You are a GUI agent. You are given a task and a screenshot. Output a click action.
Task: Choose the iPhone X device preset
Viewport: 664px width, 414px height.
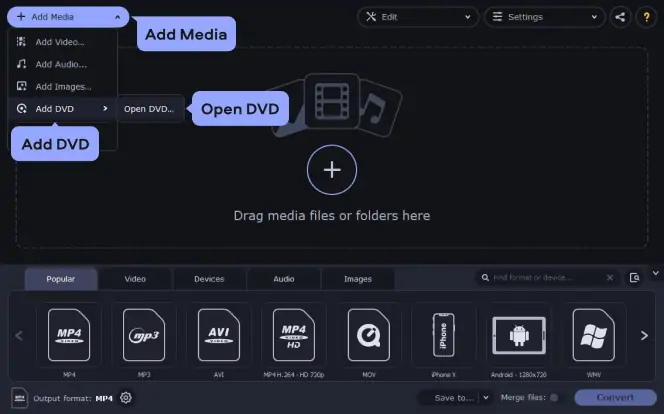coord(442,335)
